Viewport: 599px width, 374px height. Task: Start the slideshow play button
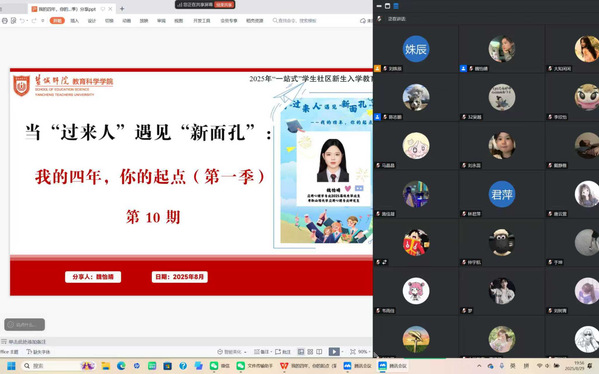pyautogui.click(x=333, y=351)
